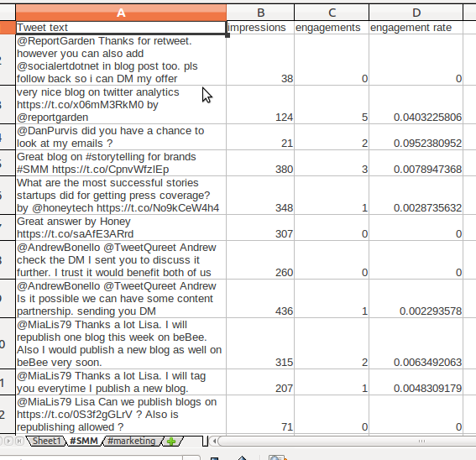Click impressions value 71
The width and height of the screenshot is (476, 460).
click(260, 415)
